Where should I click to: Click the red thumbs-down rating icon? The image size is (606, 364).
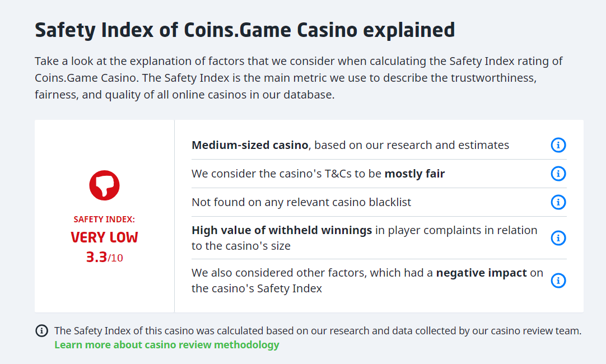point(105,185)
